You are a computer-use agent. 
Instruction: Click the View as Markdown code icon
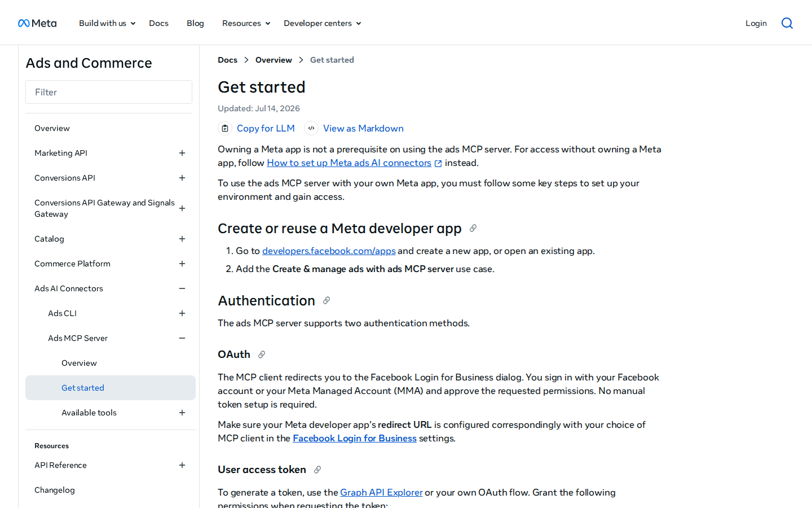click(x=311, y=128)
